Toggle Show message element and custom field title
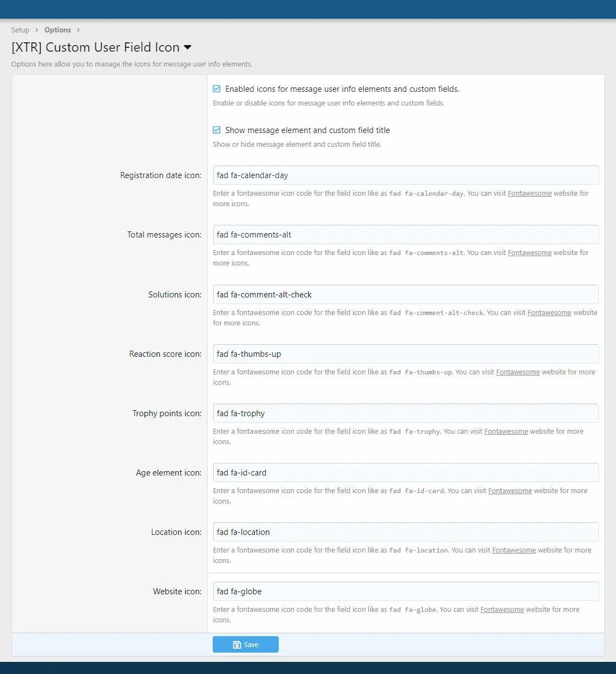 (x=217, y=130)
